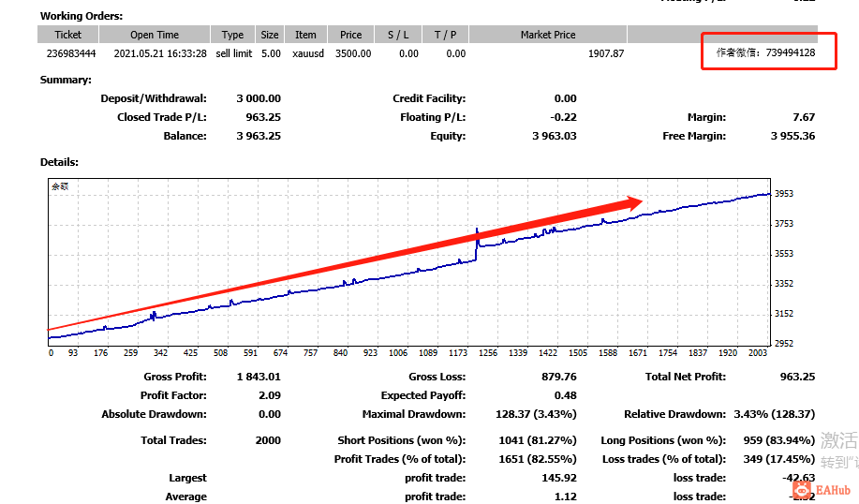Click the Market Price column header

tap(548, 35)
